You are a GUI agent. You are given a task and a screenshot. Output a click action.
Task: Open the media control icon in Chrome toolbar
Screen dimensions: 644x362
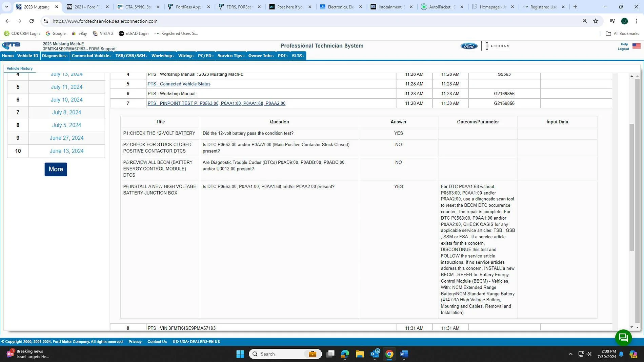[x=612, y=21]
